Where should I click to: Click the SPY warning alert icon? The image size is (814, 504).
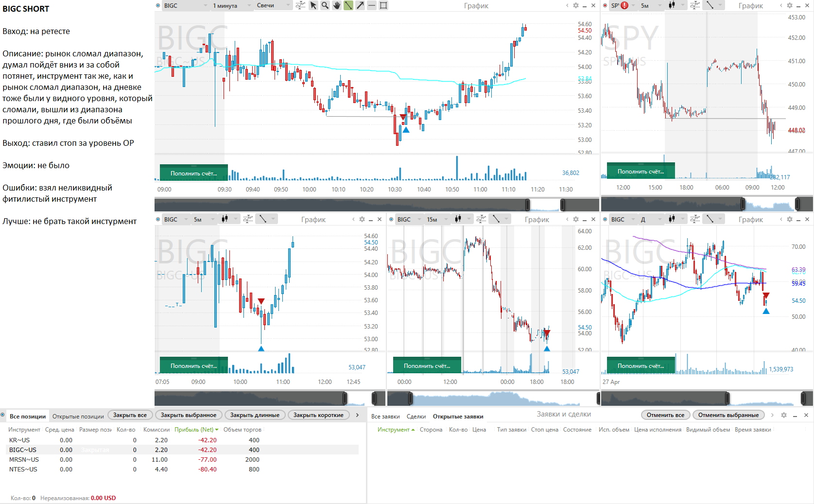[x=624, y=5]
